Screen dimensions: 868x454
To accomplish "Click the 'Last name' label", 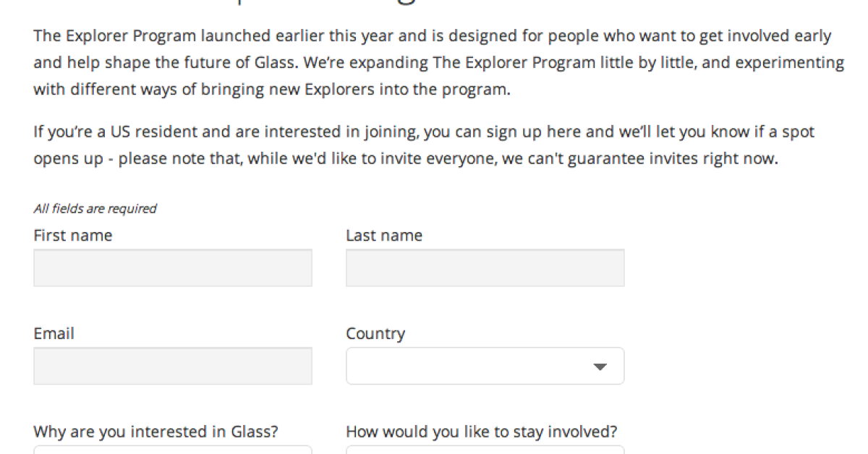I will click(x=384, y=236).
